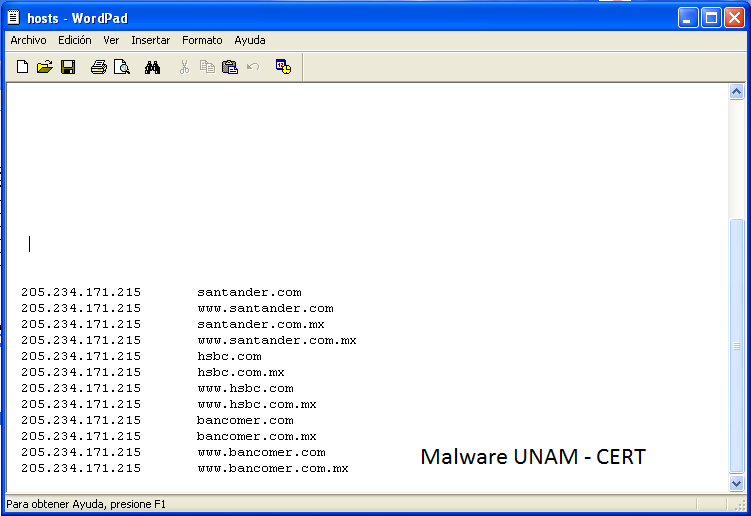Screen dimensions: 751x516
Task: Click the New document toolbar icon
Action: click(x=22, y=67)
